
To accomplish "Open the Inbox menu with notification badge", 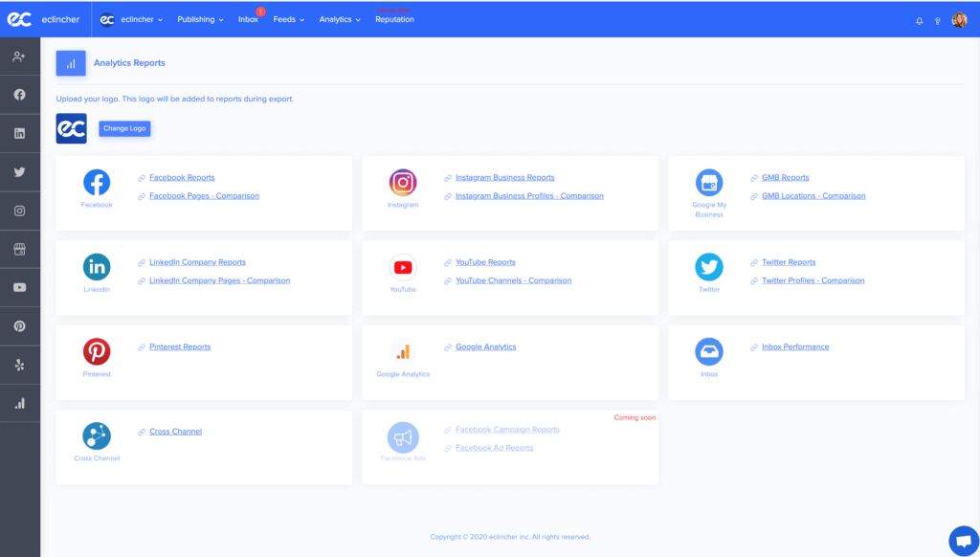I will [x=248, y=18].
